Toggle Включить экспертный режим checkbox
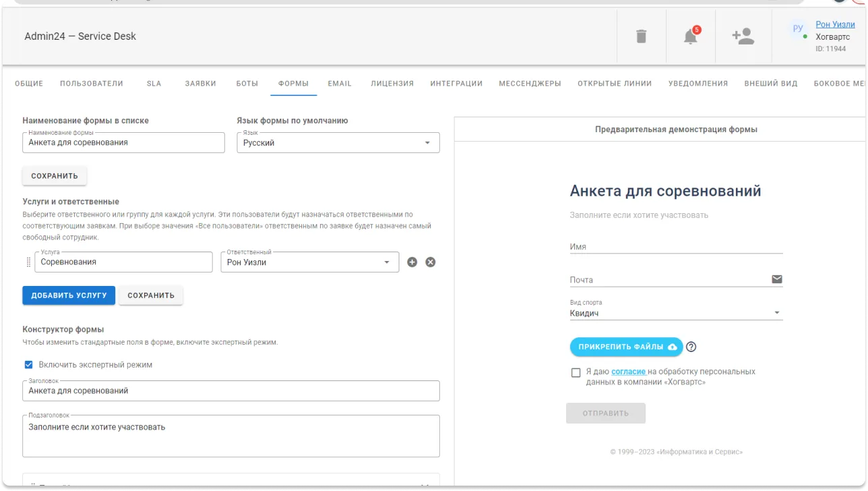868x491 pixels. coord(28,365)
